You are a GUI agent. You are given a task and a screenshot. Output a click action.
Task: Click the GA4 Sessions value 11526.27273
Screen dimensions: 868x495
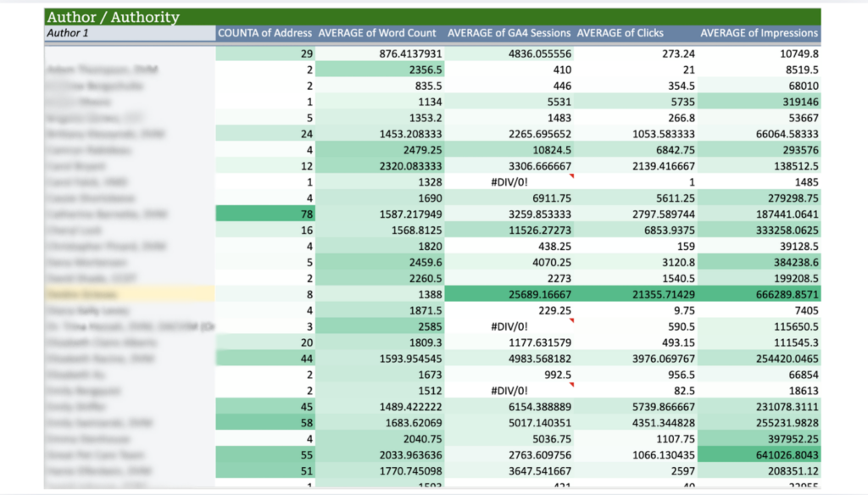coord(509,230)
